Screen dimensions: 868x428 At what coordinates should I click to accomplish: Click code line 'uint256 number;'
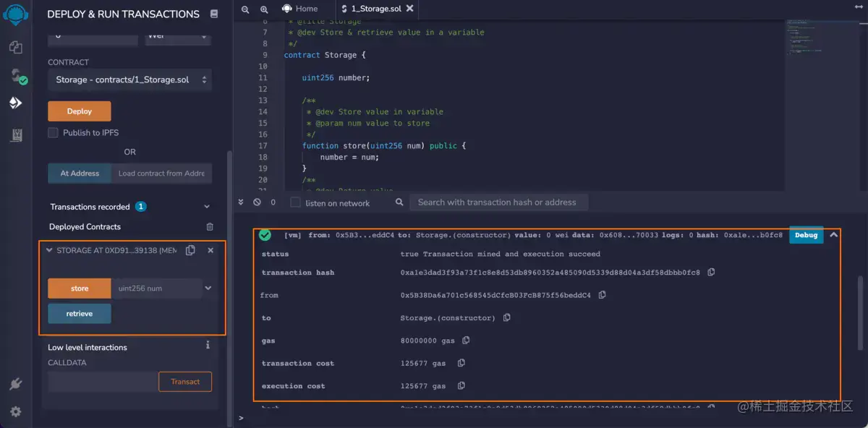336,77
